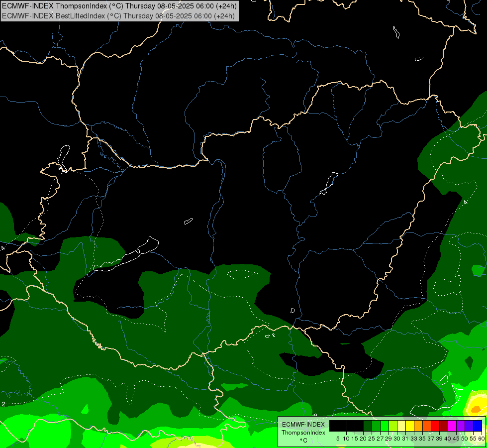Image resolution: width=487 pixels, height=448 pixels.
Task: Click the legend tick value 27
Action: pos(380,439)
